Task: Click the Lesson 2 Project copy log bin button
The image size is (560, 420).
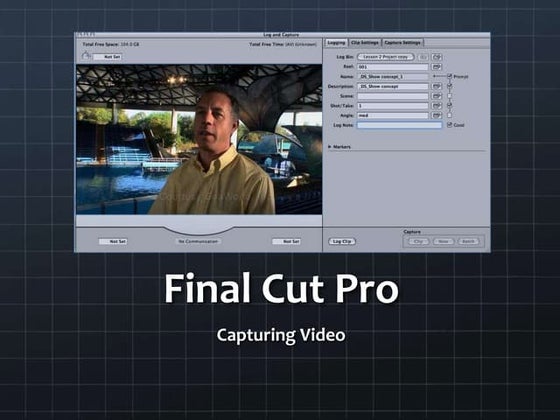Action: point(386,57)
